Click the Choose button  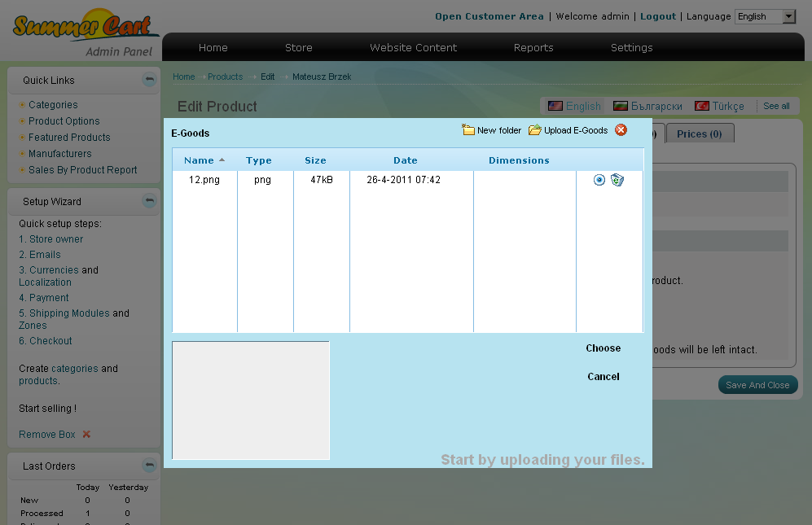point(603,348)
